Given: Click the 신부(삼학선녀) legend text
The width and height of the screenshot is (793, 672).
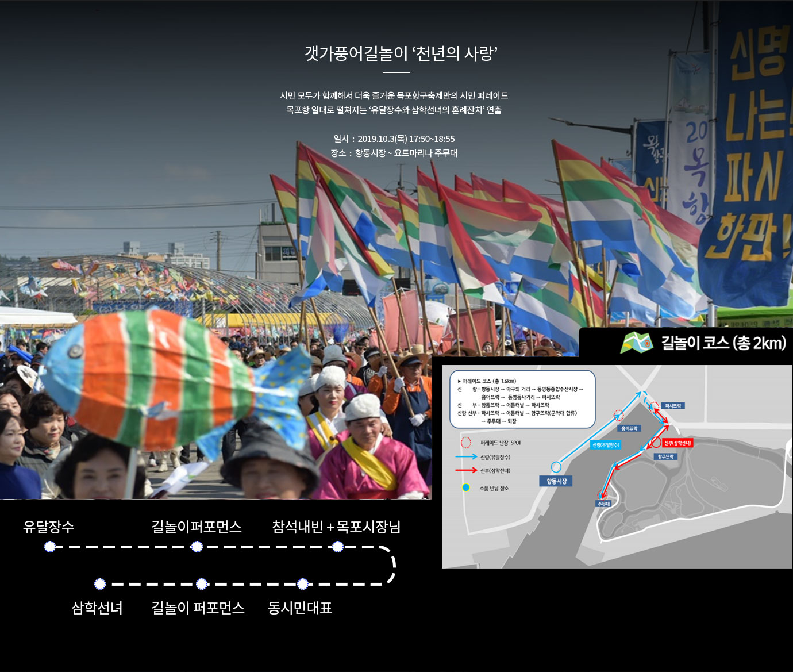Looking at the screenshot, I should coord(495,470).
